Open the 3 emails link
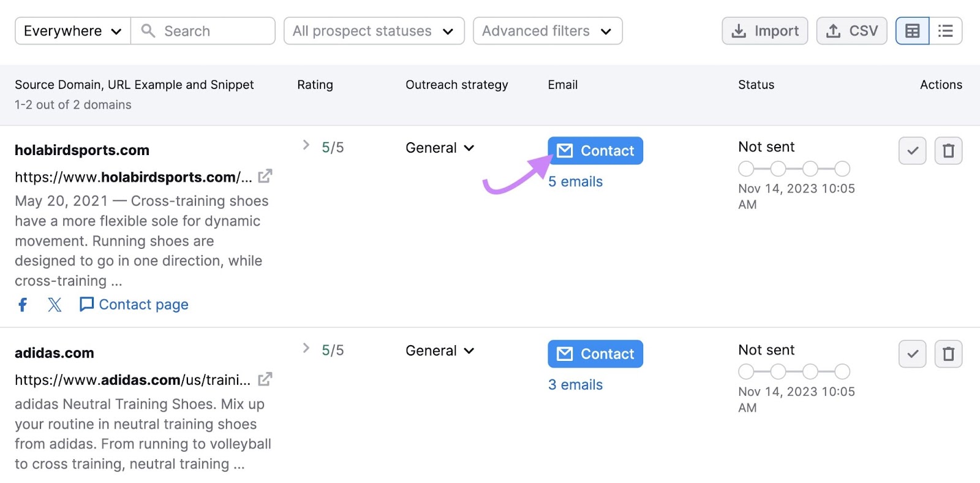Screen dimensions: 980x483 pyautogui.click(x=575, y=384)
